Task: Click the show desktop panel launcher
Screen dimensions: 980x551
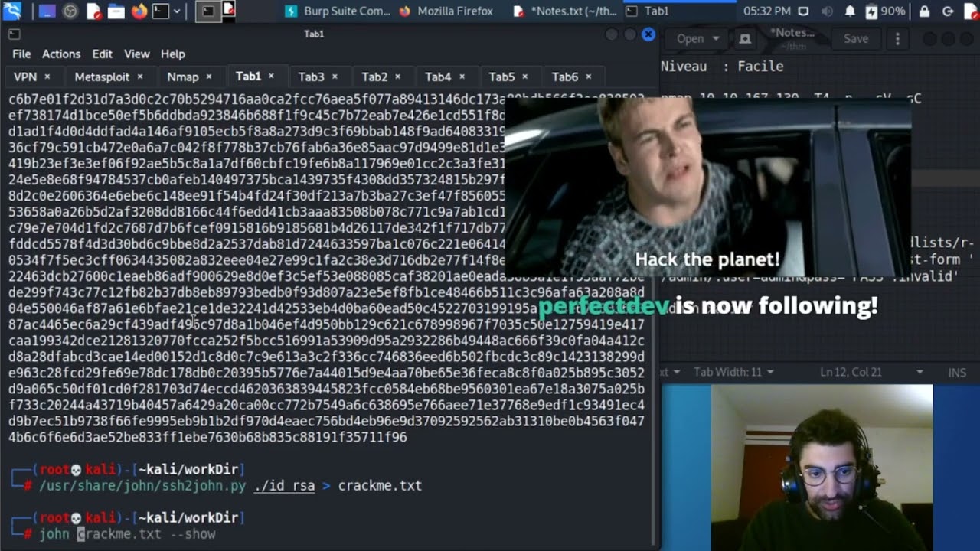Action: pos(48,11)
